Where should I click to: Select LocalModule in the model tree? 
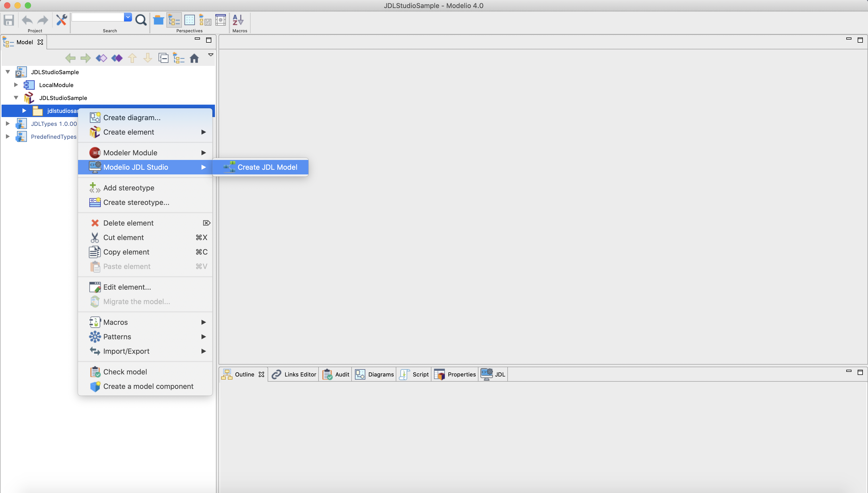pos(56,85)
